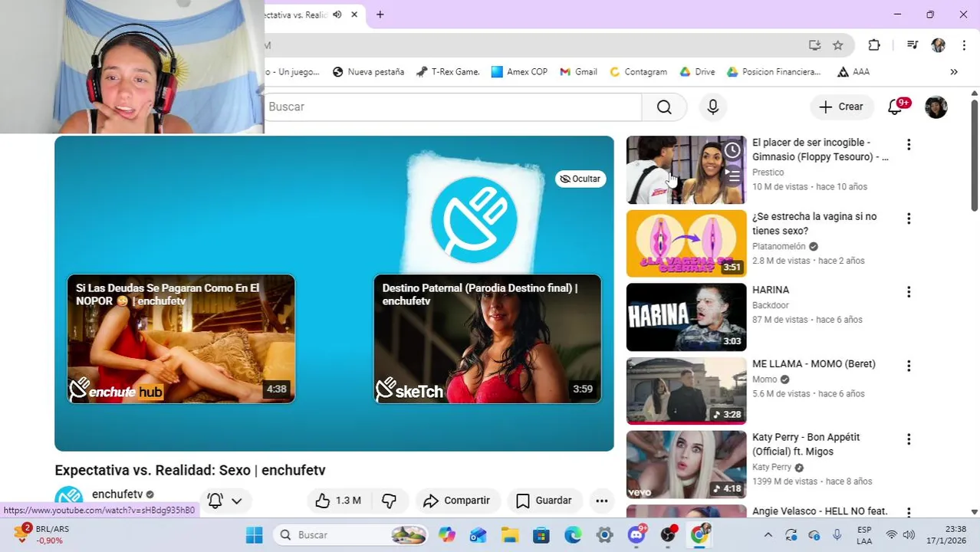Show hidden system tray icons chevron
980x552 pixels.
[768, 535]
